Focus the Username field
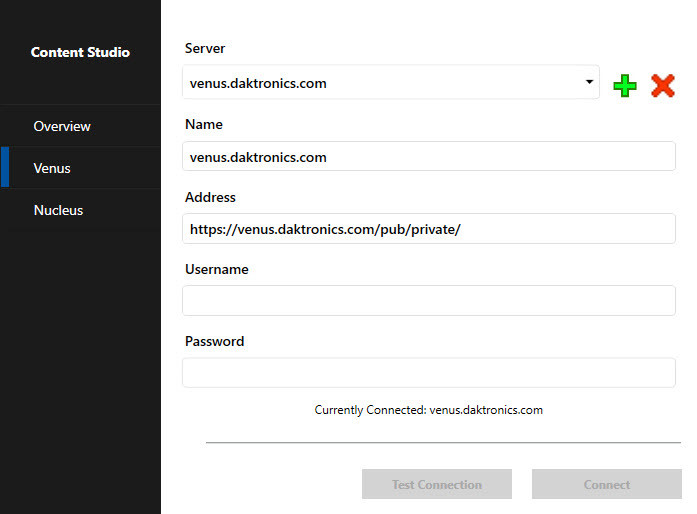 [429, 301]
